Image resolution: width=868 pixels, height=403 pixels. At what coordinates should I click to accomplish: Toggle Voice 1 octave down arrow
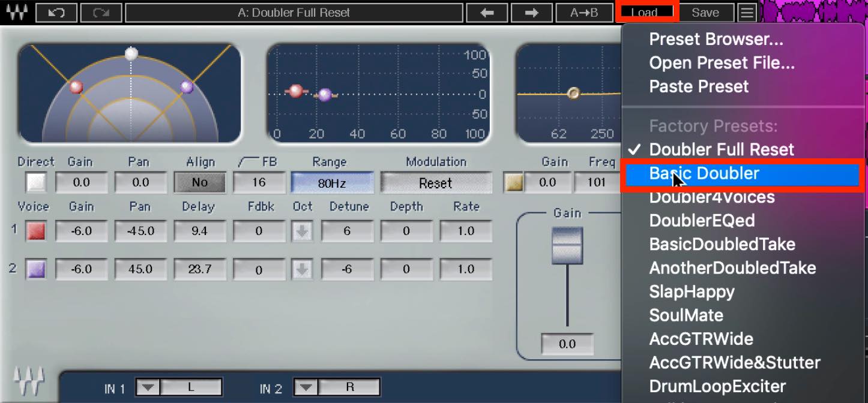pos(302,231)
